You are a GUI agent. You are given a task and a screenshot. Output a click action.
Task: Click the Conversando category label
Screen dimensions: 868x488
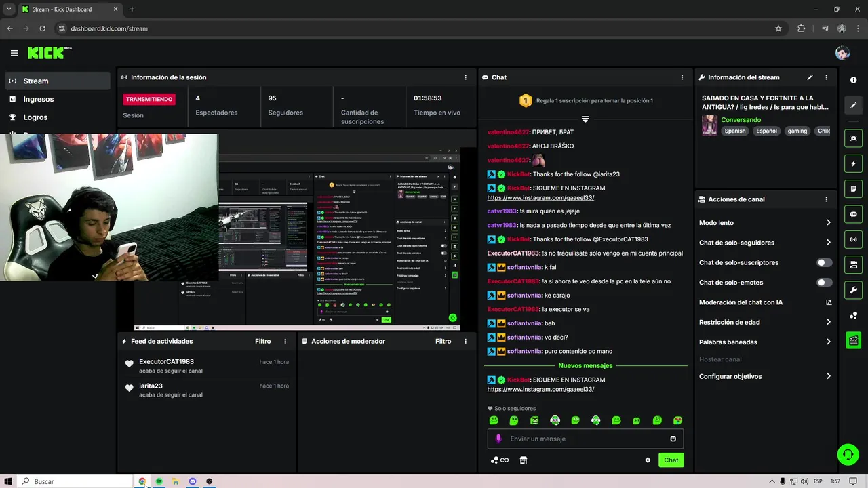[x=741, y=120]
